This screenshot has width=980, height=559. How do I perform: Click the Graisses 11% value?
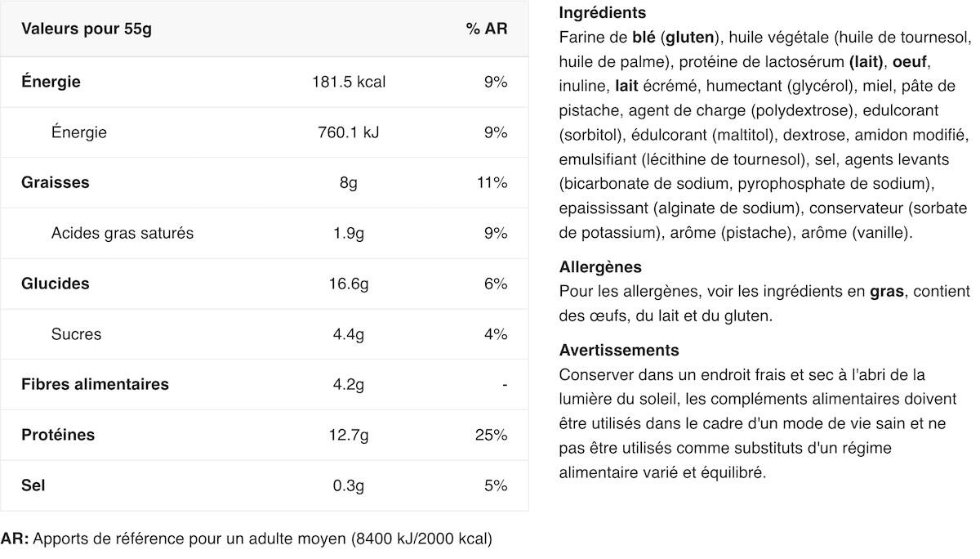[x=492, y=182]
